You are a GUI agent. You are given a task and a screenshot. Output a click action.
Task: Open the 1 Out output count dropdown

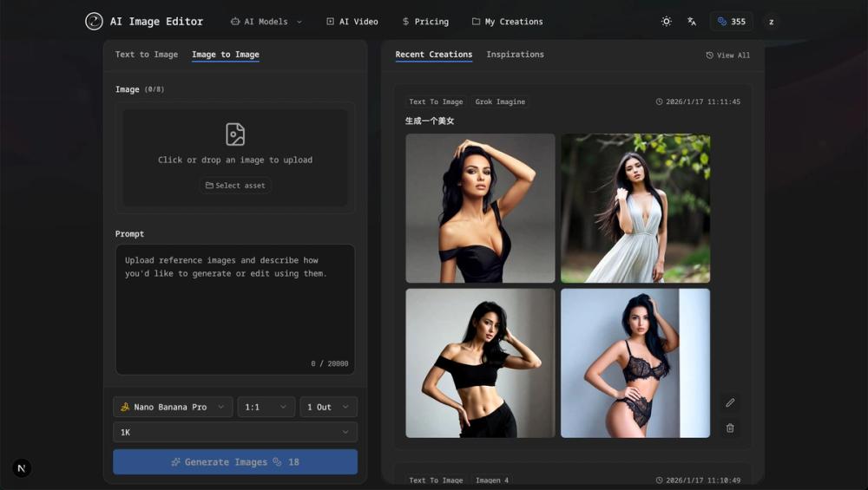(x=328, y=407)
